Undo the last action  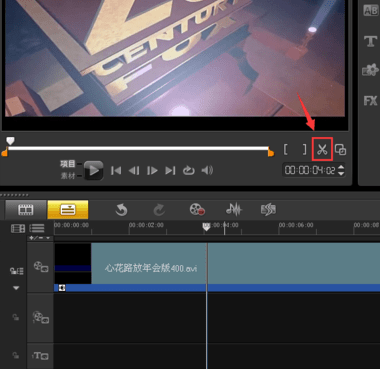coord(121,210)
